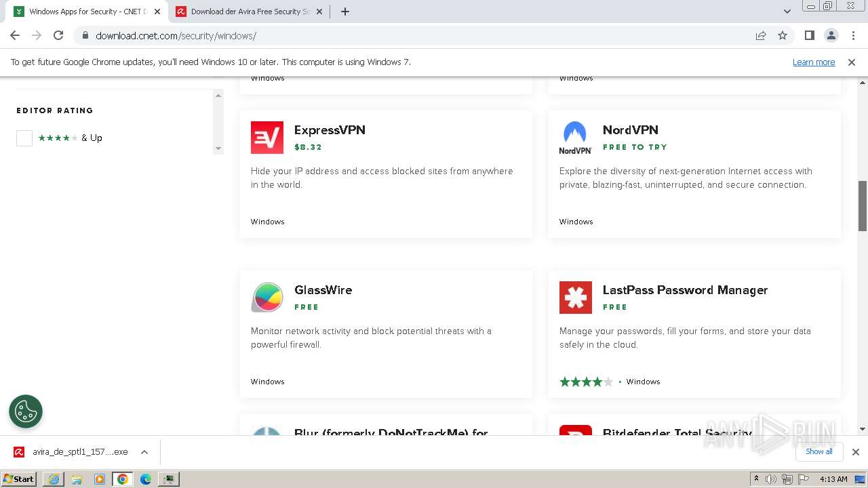Open the Chrome three-dot menu
Screen dimensions: 868x488
pyautogui.click(x=853, y=35)
